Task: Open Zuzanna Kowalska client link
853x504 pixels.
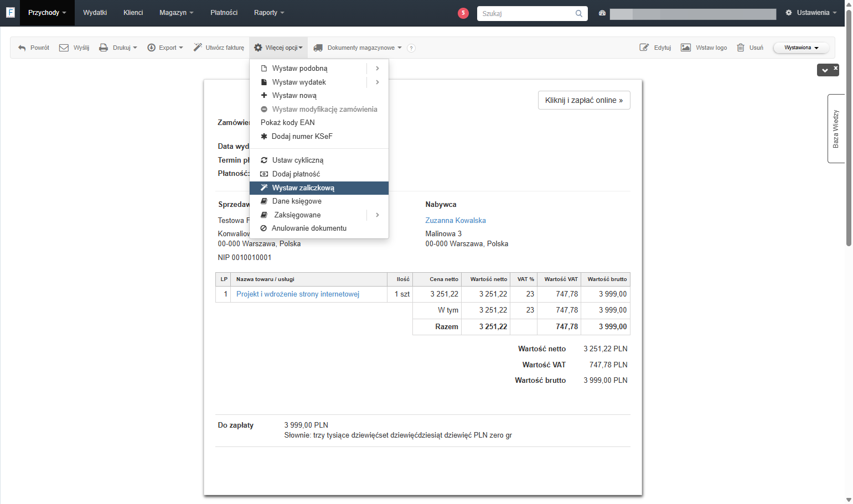Action: point(456,220)
